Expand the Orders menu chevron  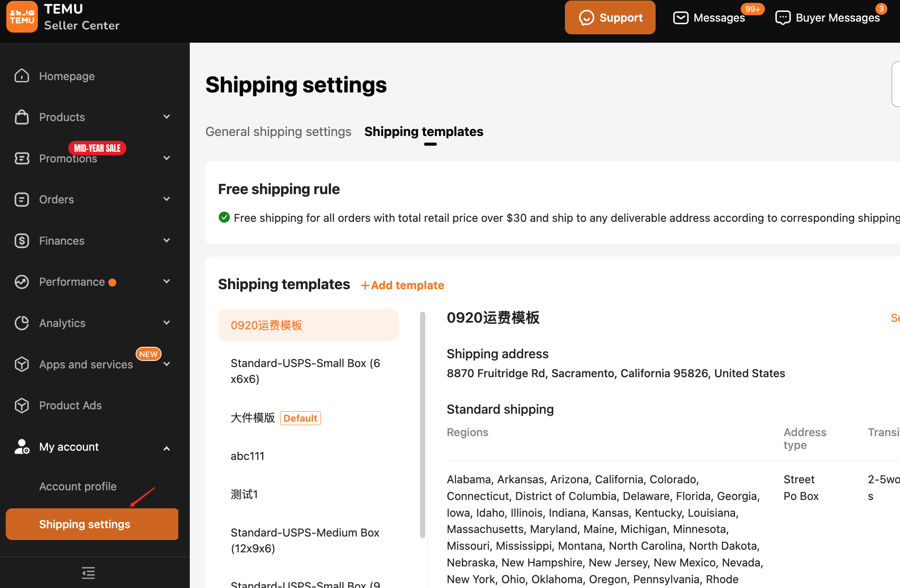tap(166, 199)
